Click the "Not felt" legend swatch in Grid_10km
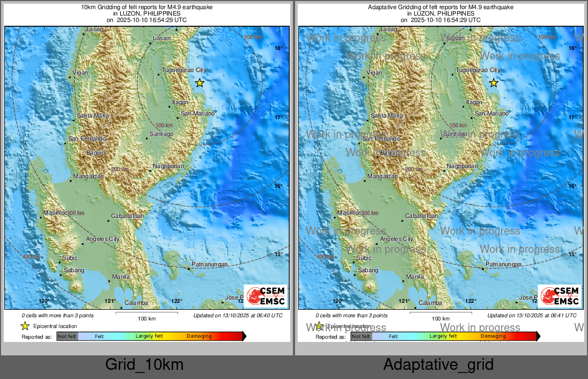588x379 pixels. click(67, 336)
